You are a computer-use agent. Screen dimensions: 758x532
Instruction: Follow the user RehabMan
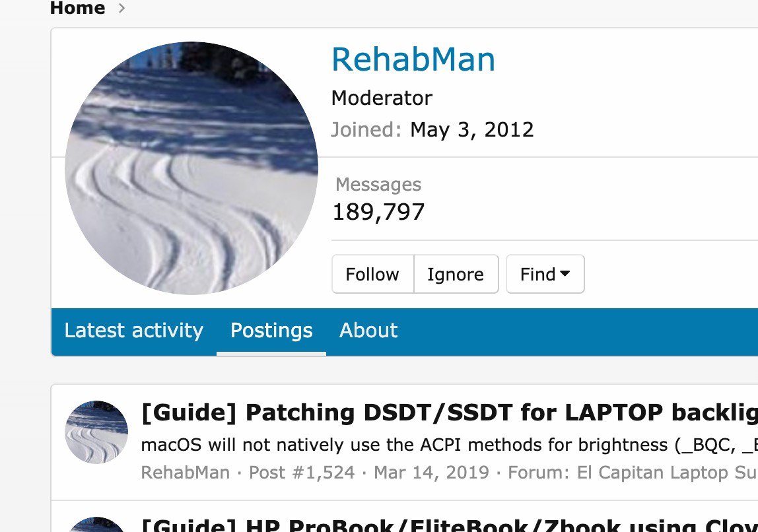pyautogui.click(x=372, y=274)
